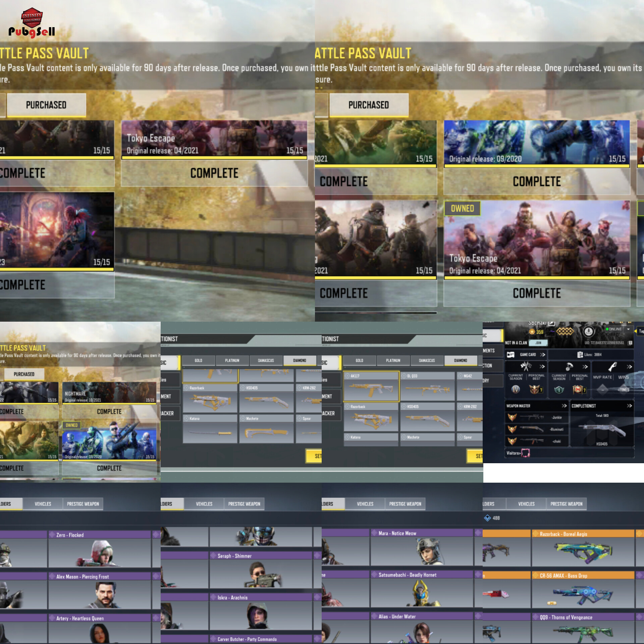Click the Likes clipboard icon
Screen dimensions: 644x644
580,355
